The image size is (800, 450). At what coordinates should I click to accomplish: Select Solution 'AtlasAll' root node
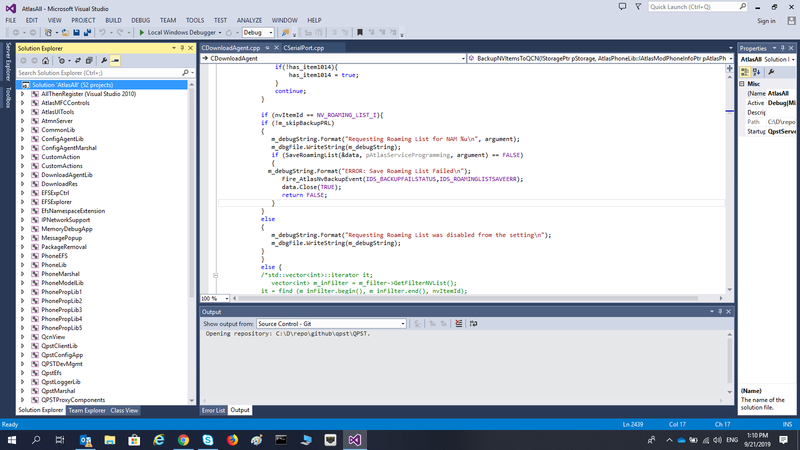pyautogui.click(x=102, y=85)
